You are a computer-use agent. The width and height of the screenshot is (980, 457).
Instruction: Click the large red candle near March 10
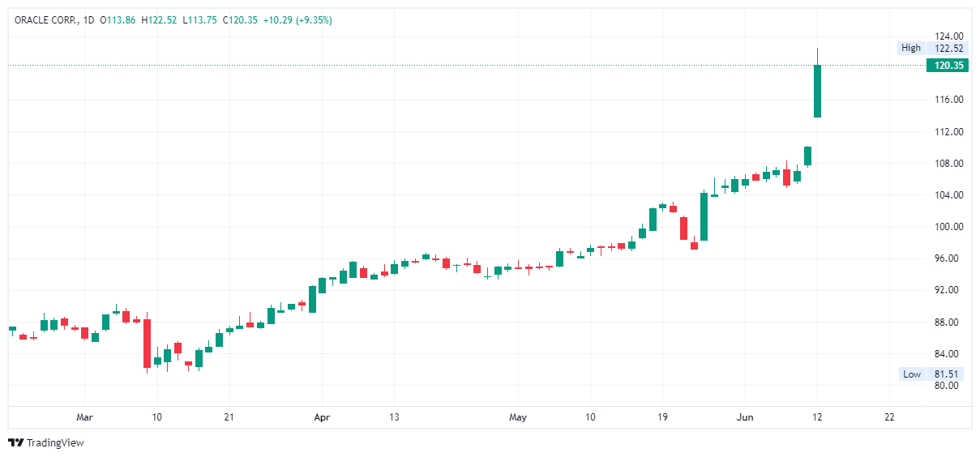pos(148,344)
